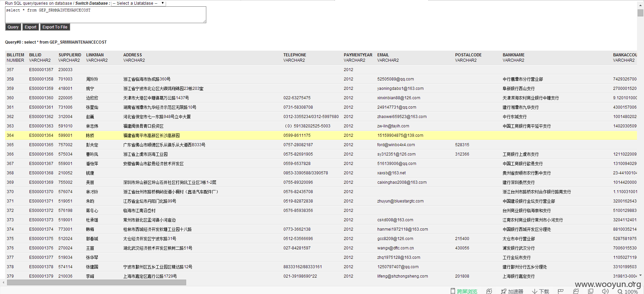
Task: Toggle the sound speaker icon in status bar
Action: pyautogui.click(x=605, y=291)
